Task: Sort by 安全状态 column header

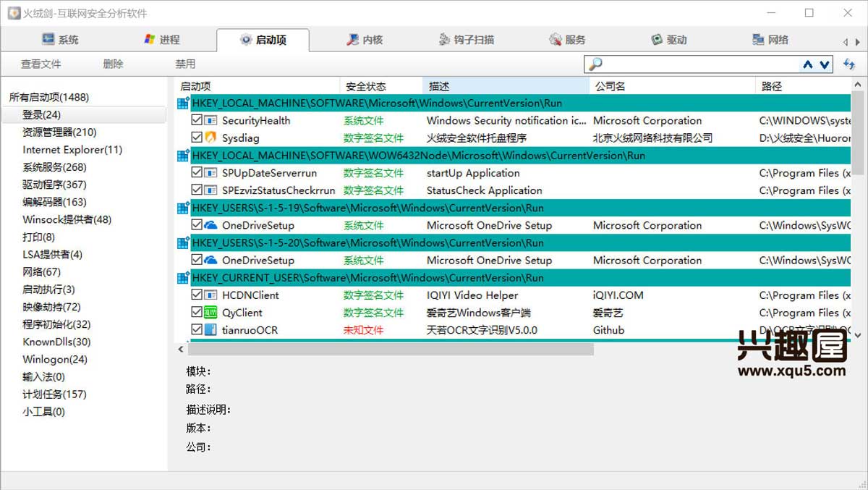Action: coord(380,86)
